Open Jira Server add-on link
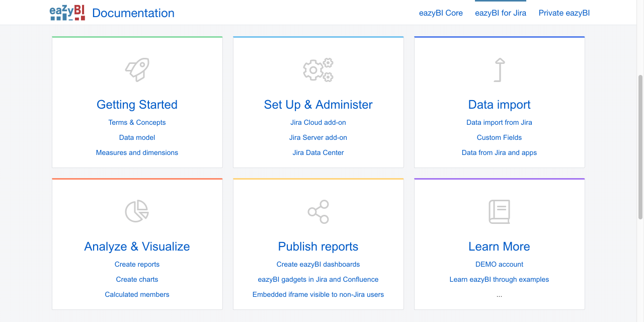Viewport: 644px width, 322px height. point(318,137)
